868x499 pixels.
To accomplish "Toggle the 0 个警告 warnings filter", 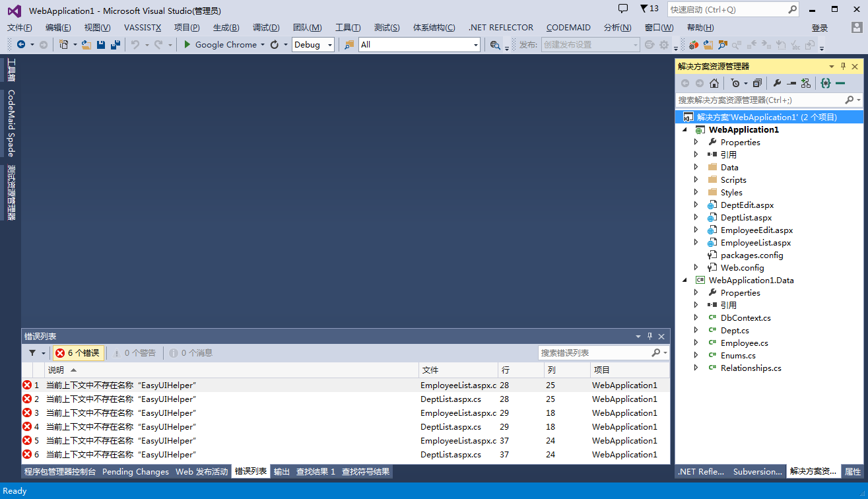I will pyautogui.click(x=135, y=353).
